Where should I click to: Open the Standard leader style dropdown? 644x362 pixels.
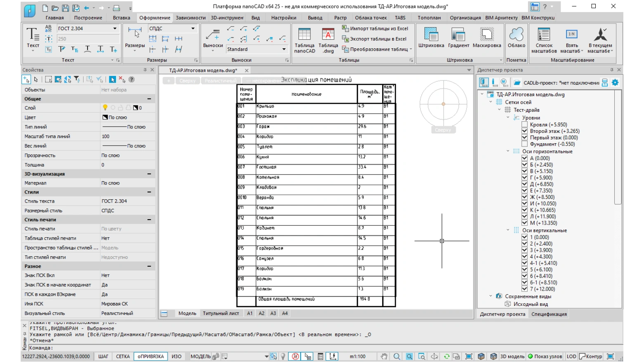click(284, 49)
